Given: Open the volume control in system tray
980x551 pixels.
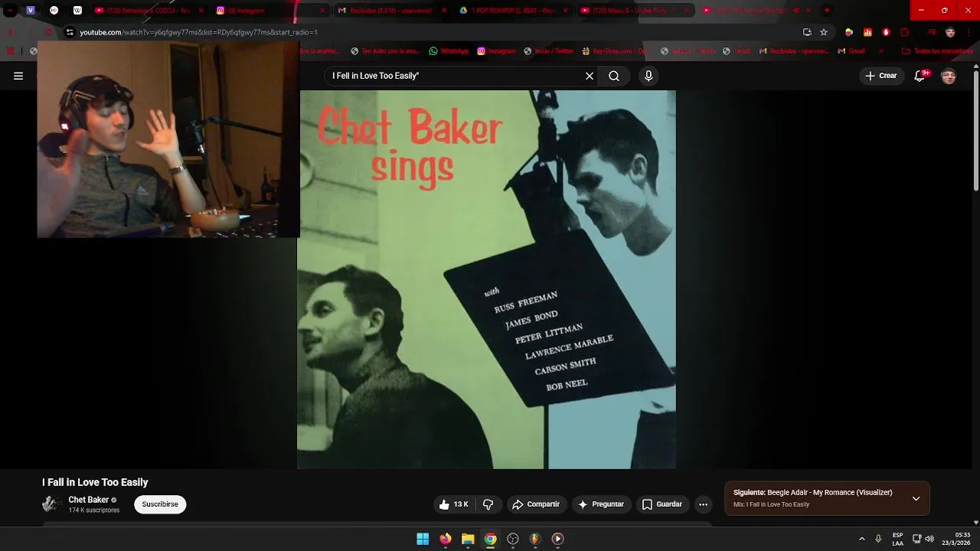Looking at the screenshot, I should click(929, 539).
